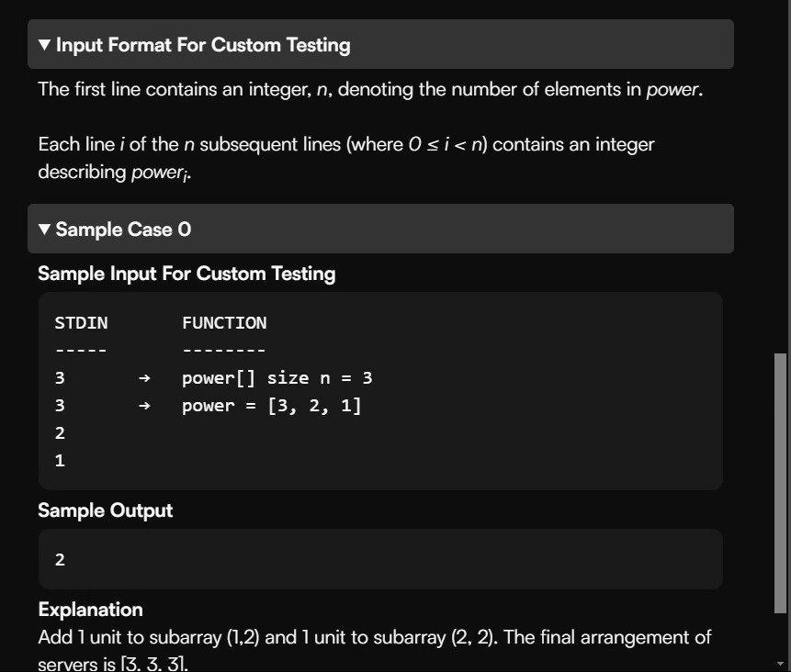Click the STDIN value 2 in sample input
Screen dimensions: 791x672
tap(60, 433)
